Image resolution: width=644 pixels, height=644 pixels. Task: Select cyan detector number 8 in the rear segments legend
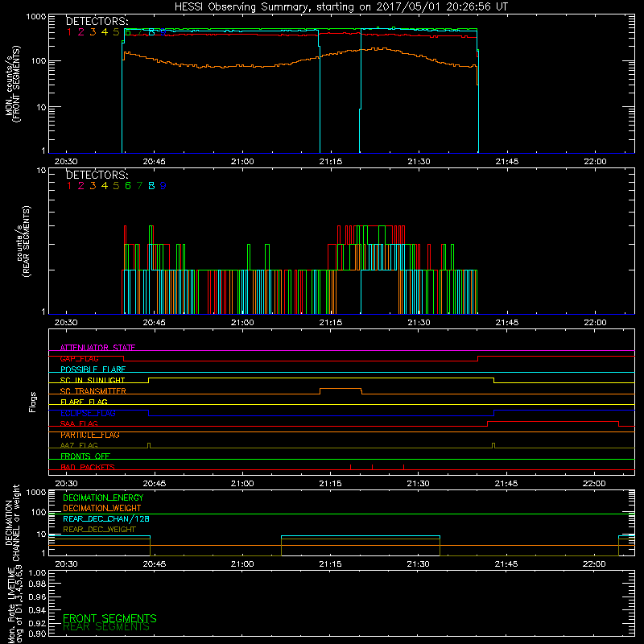pyautogui.click(x=151, y=186)
